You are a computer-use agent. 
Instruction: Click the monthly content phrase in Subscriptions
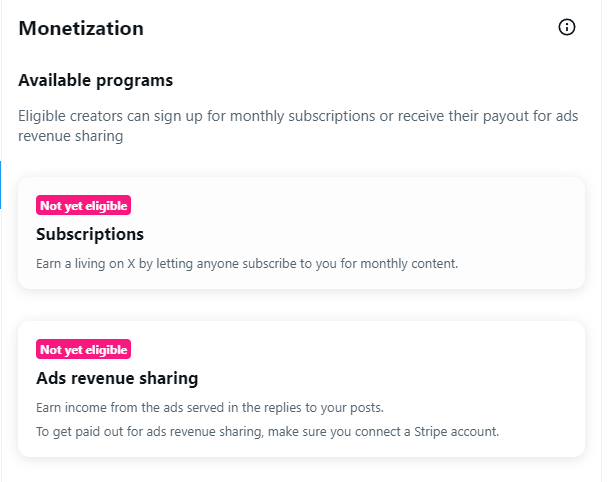[409, 264]
